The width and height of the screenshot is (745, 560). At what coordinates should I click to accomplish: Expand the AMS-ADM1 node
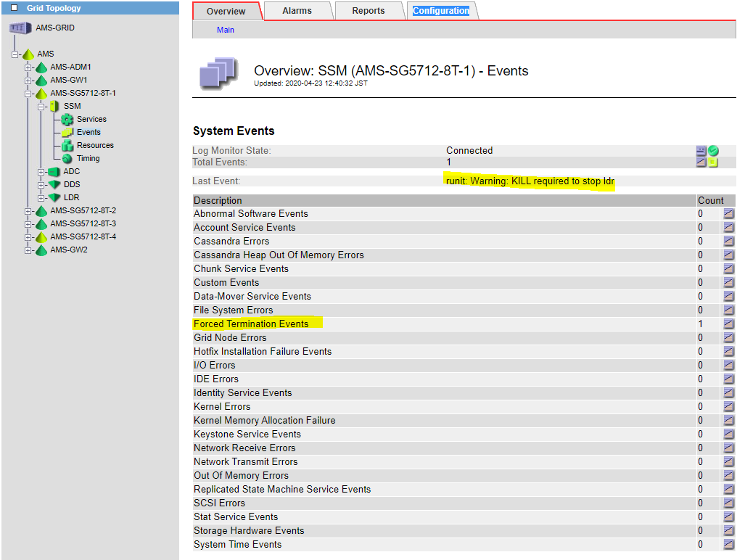click(x=28, y=67)
